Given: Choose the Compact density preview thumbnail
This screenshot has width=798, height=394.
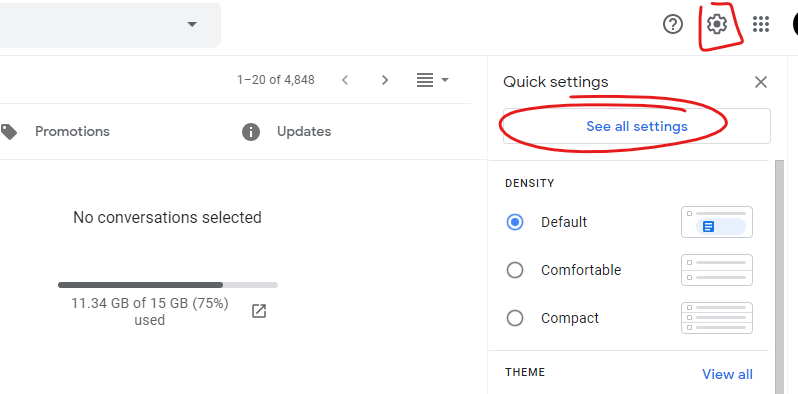Looking at the screenshot, I should (717, 318).
